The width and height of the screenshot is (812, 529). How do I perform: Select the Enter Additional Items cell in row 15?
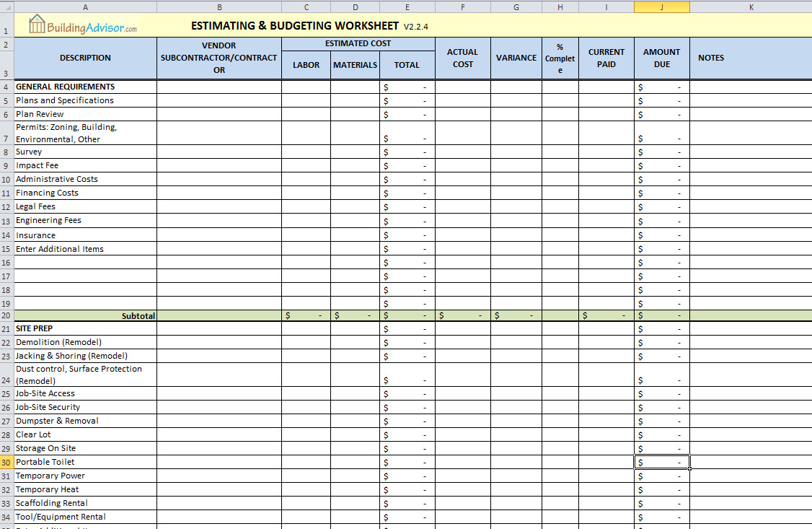pyautogui.click(x=85, y=249)
